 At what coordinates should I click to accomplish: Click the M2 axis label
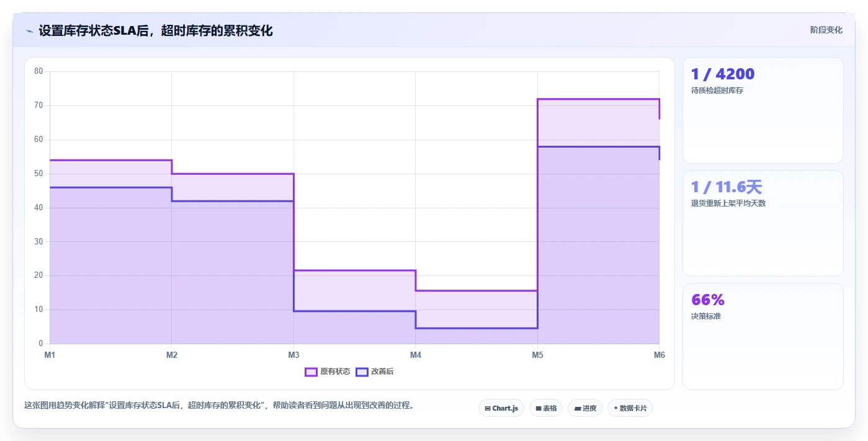tap(172, 355)
